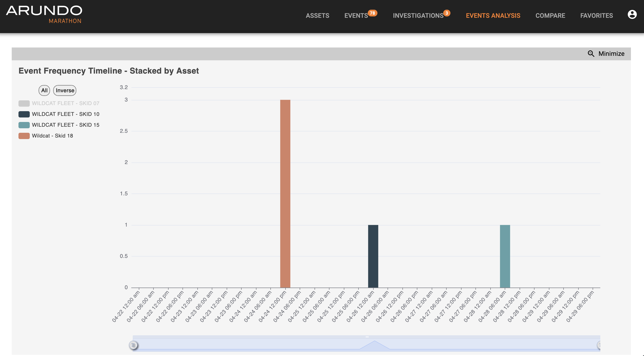Image resolution: width=644 pixels, height=356 pixels.
Task: Open the FAVORITES tab
Action: (596, 16)
